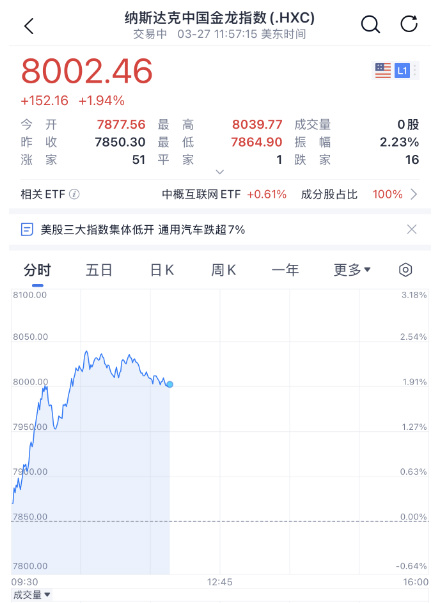Viewport: 438px width, 603px height.
Task: Switch to the 日K chart tab
Action: (162, 270)
